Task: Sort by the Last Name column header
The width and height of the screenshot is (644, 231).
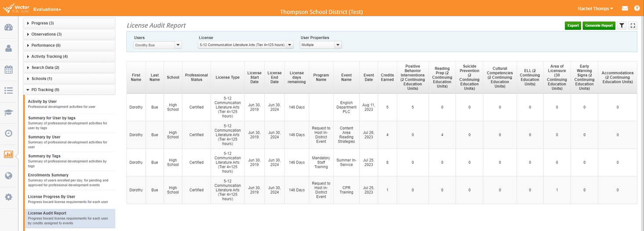Action: [x=155, y=77]
